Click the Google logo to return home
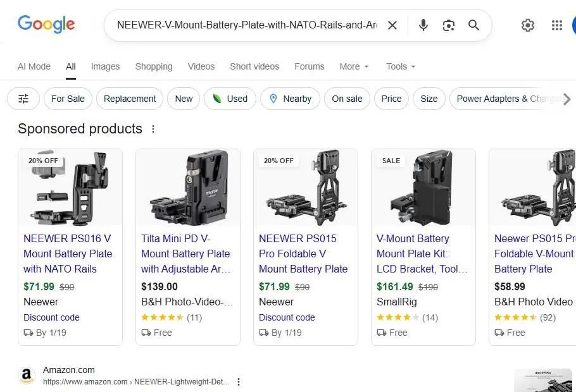 [x=46, y=24]
